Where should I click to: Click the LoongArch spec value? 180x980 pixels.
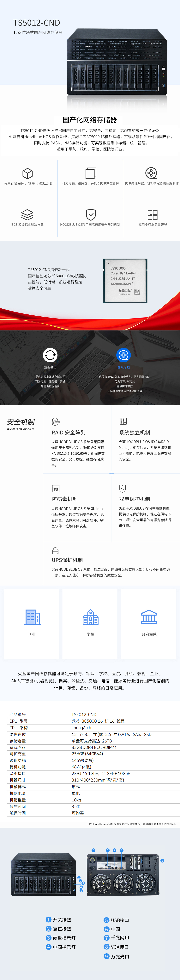coord(81,728)
